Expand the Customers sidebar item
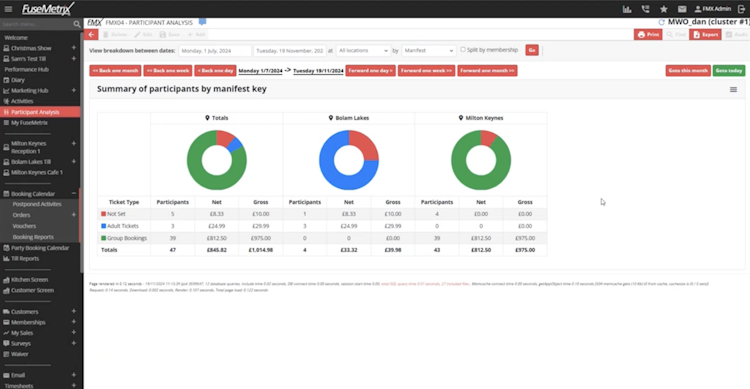The image size is (750, 389). [74, 311]
